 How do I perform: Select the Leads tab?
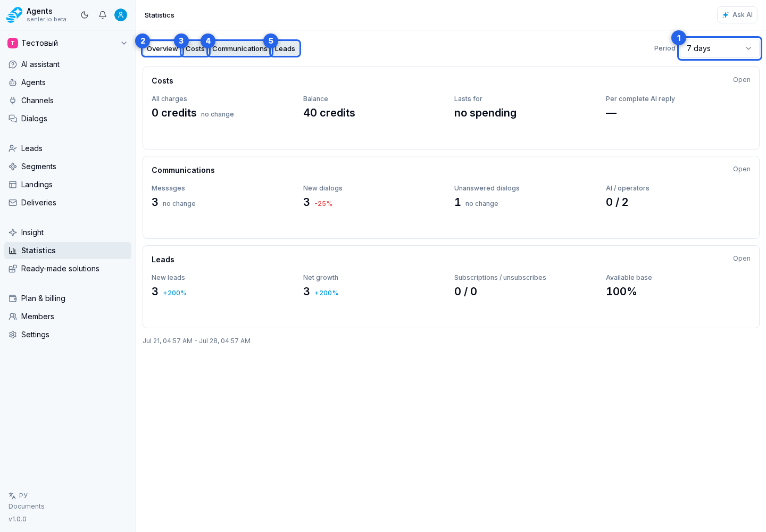point(285,48)
